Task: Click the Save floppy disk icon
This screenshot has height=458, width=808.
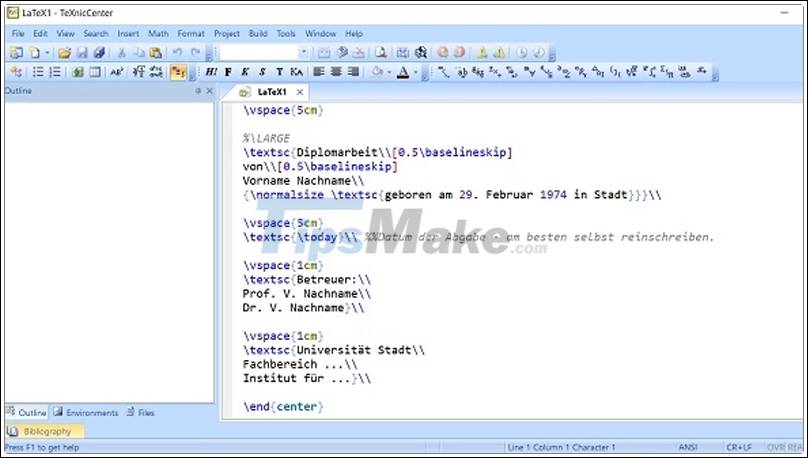Action: point(82,53)
